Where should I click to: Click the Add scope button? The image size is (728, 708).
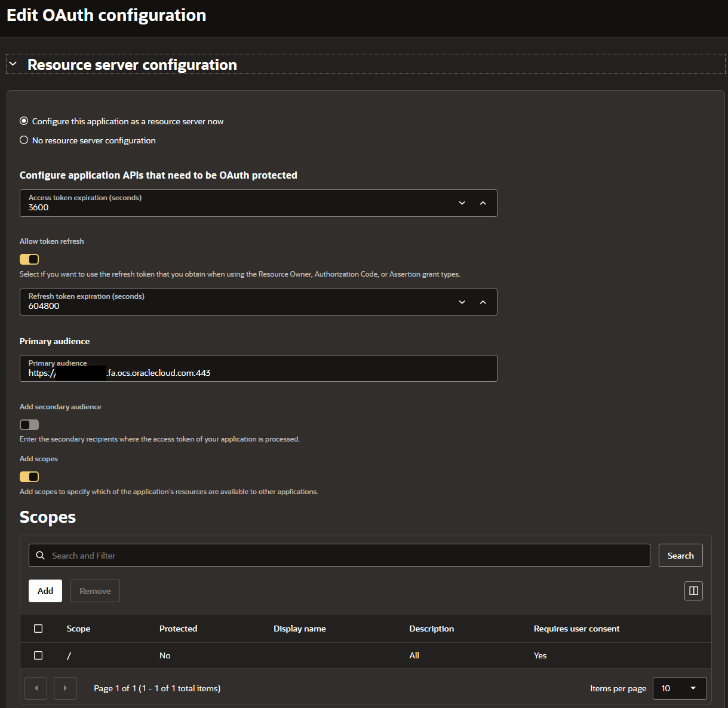click(x=45, y=591)
